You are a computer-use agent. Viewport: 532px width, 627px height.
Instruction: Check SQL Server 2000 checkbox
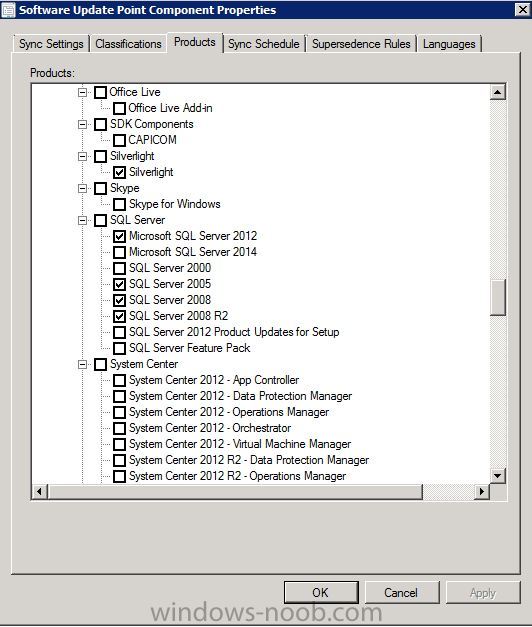[119, 268]
